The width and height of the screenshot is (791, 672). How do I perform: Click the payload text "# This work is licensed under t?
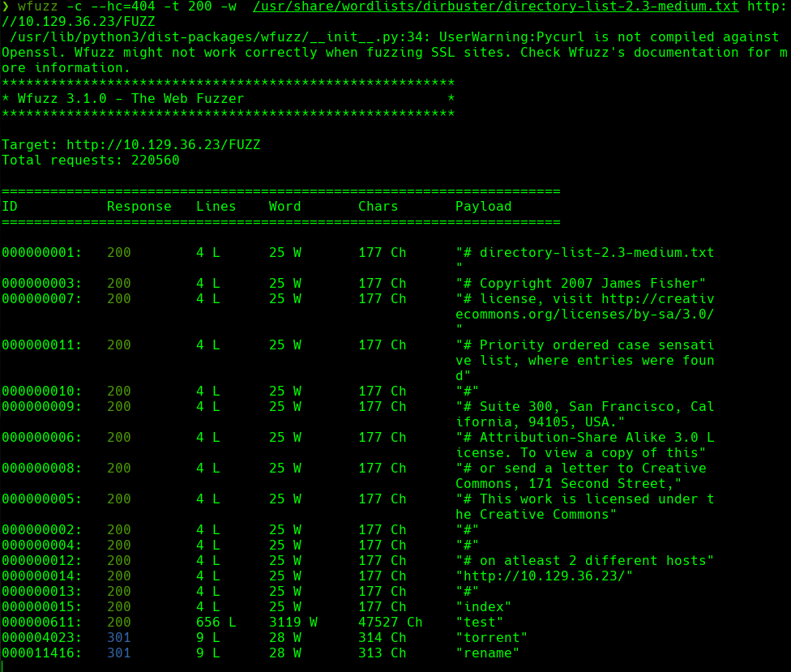point(584,499)
